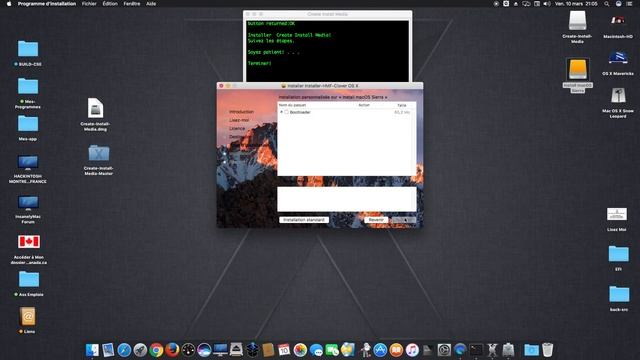Viewport: 640px width, 360px height.
Task: Open FaceTime from the Dock
Action: 332,350
